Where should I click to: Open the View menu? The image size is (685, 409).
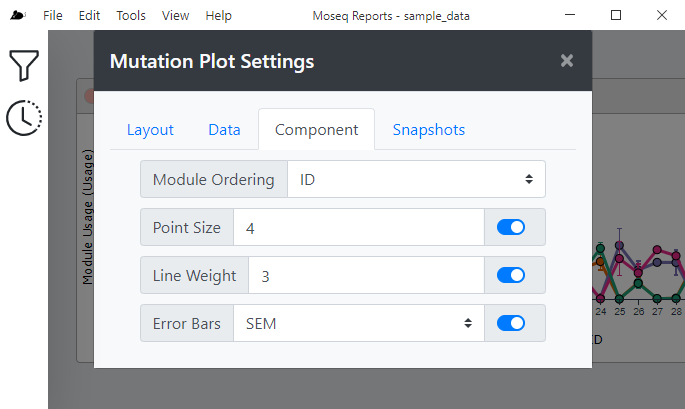pos(175,16)
